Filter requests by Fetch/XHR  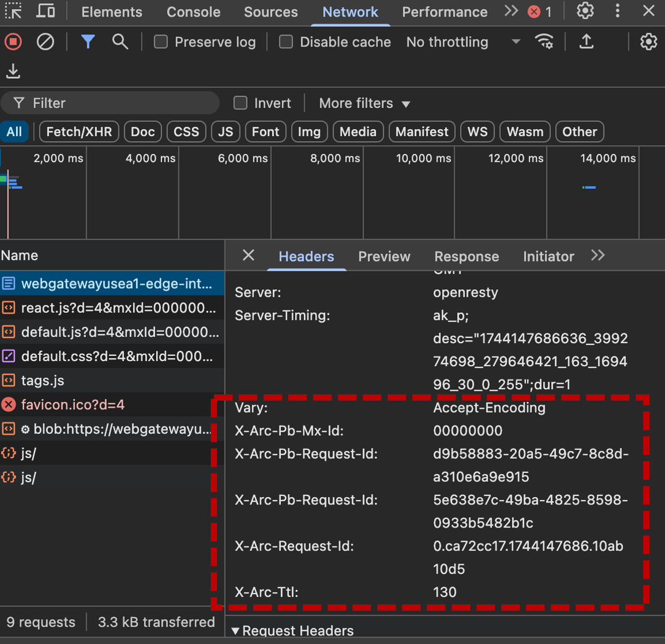point(79,131)
